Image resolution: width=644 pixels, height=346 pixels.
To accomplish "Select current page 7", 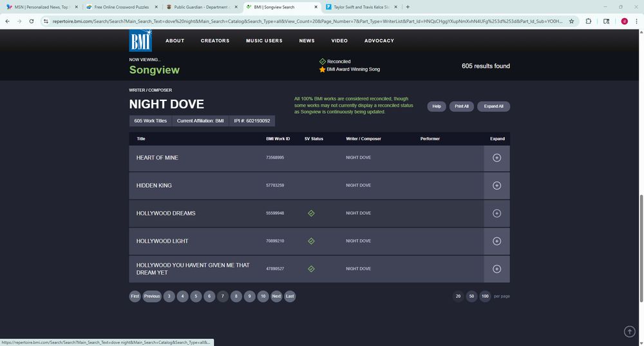I will point(223,296).
